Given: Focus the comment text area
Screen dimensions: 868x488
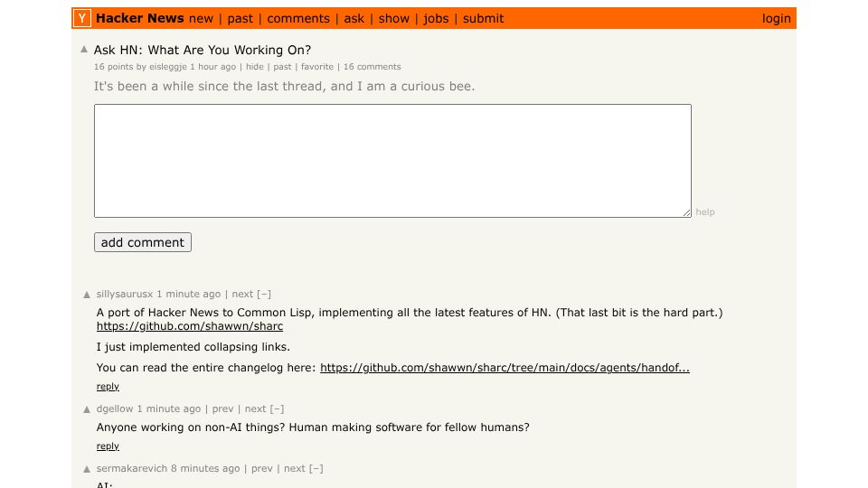Looking at the screenshot, I should (392, 161).
